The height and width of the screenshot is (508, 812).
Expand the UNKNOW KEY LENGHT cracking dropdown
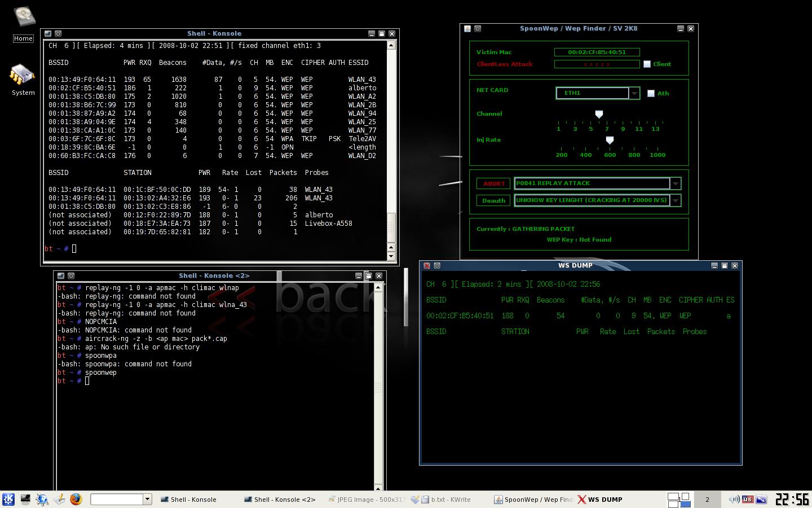click(675, 200)
